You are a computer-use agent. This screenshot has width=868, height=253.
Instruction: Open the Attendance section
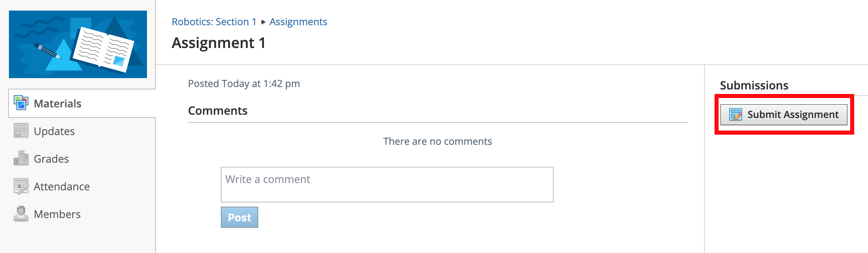click(x=62, y=186)
